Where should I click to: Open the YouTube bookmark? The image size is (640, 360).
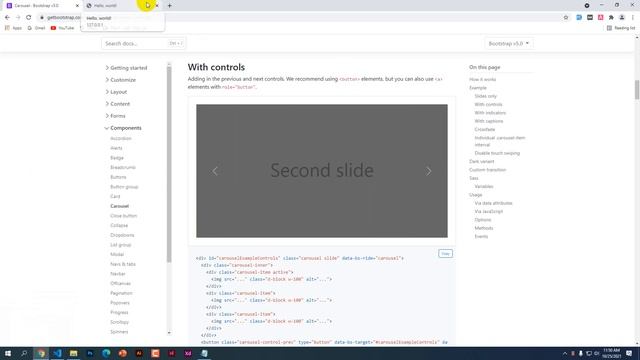pyautogui.click(x=62, y=28)
